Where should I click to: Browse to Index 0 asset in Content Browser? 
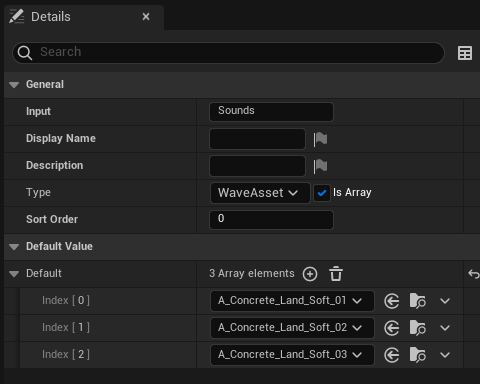(x=418, y=301)
